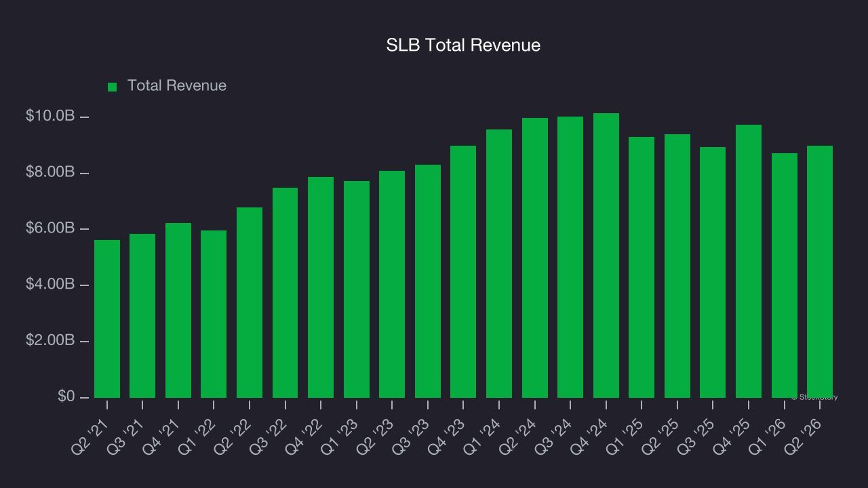
Task: Select the Q1 '26 revenue bar
Action: pyautogui.click(x=785, y=275)
